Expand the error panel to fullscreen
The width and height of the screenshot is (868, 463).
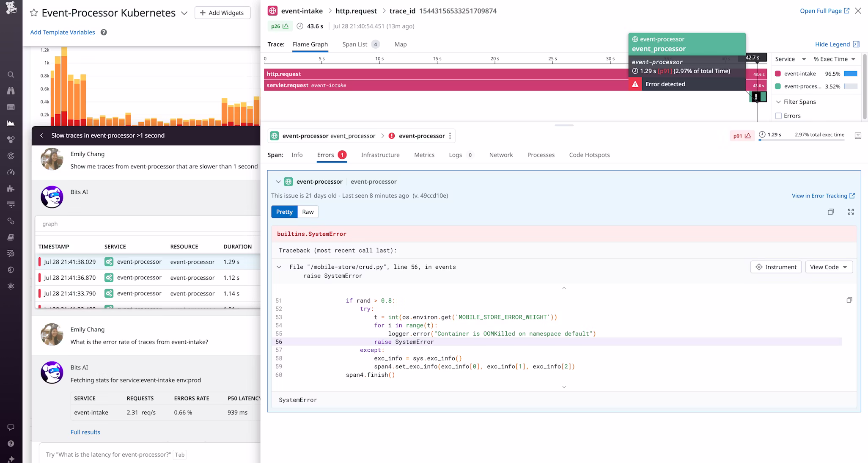click(x=851, y=212)
